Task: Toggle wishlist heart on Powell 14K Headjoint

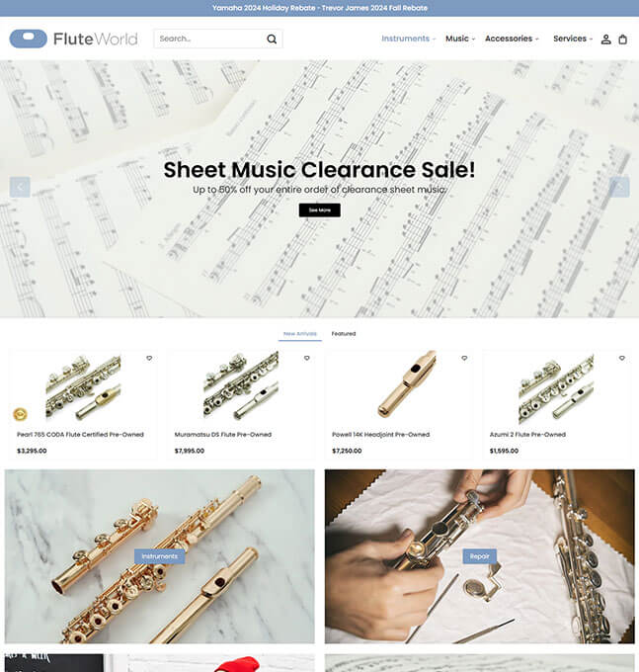Action: tap(464, 358)
